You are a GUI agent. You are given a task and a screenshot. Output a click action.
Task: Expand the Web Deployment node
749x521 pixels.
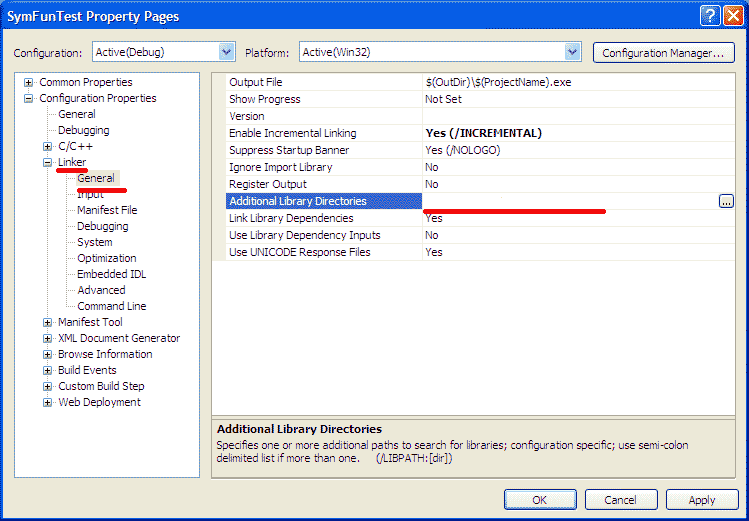(47, 403)
